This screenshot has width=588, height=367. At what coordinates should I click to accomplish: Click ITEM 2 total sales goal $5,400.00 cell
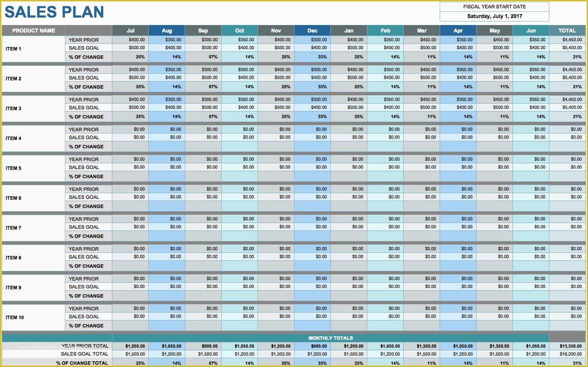pyautogui.click(x=567, y=78)
